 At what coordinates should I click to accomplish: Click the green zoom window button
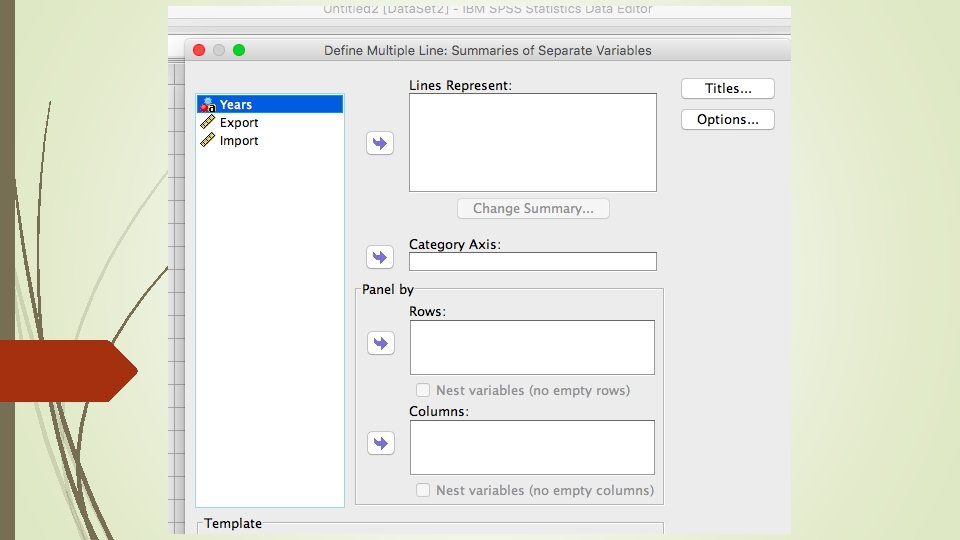click(239, 50)
